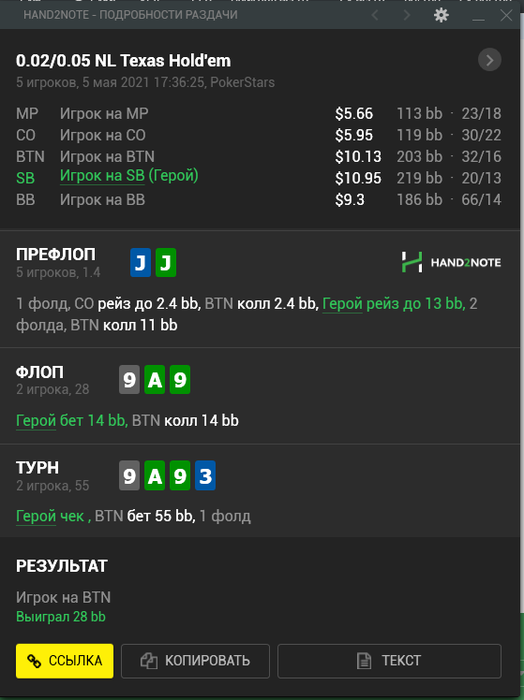Click the КОПИРОВАТЬ copy button

tap(195, 661)
